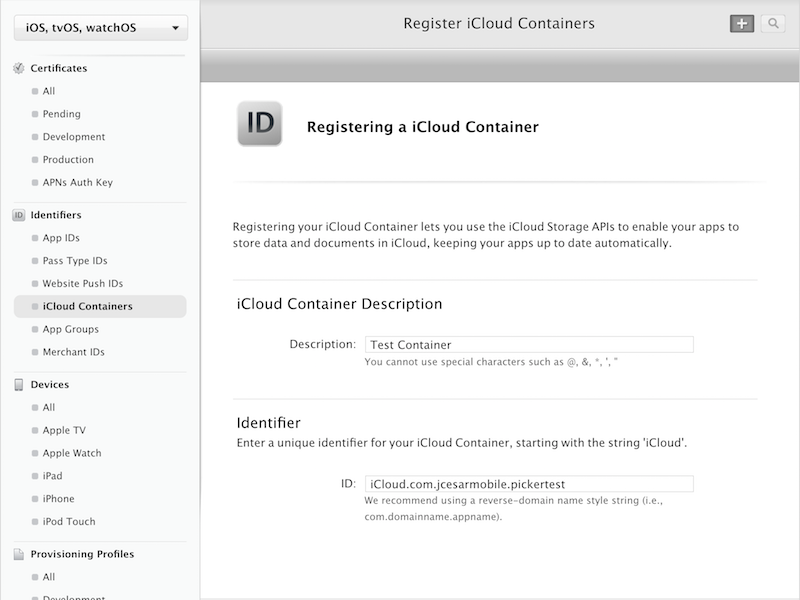Viewport: 800px width, 600px height.
Task: Select App IDs in the sidebar
Action: click(x=61, y=238)
